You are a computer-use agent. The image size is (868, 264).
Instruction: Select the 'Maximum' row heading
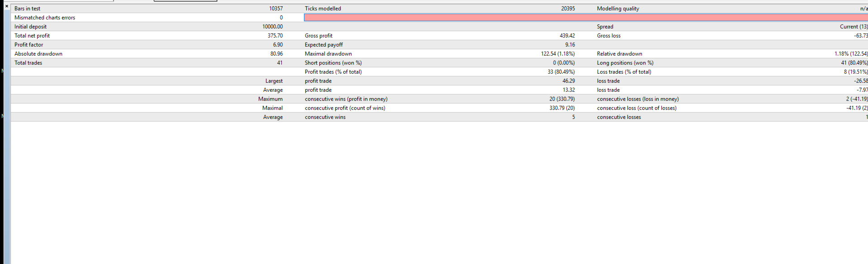coord(270,99)
